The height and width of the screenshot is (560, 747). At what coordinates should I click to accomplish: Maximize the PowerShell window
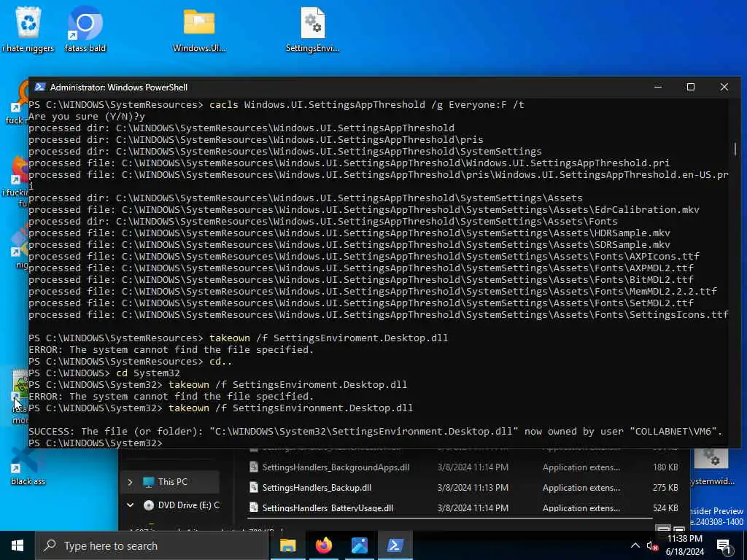point(691,87)
